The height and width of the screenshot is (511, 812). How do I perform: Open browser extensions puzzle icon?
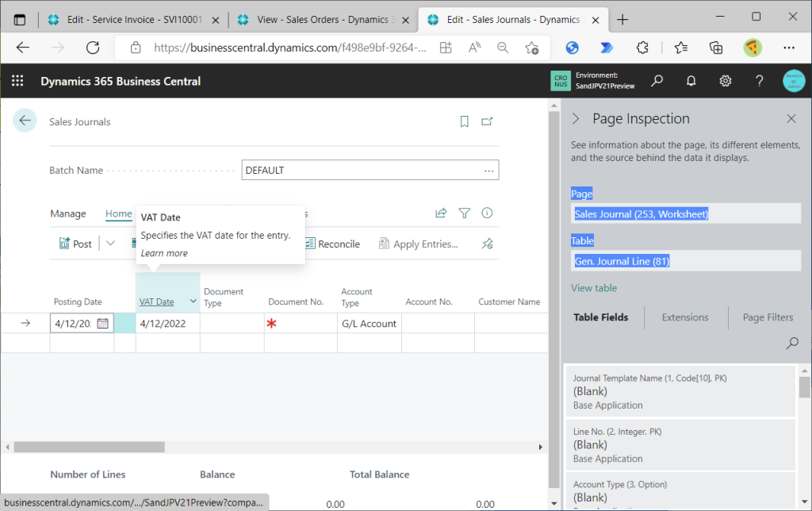click(x=642, y=48)
